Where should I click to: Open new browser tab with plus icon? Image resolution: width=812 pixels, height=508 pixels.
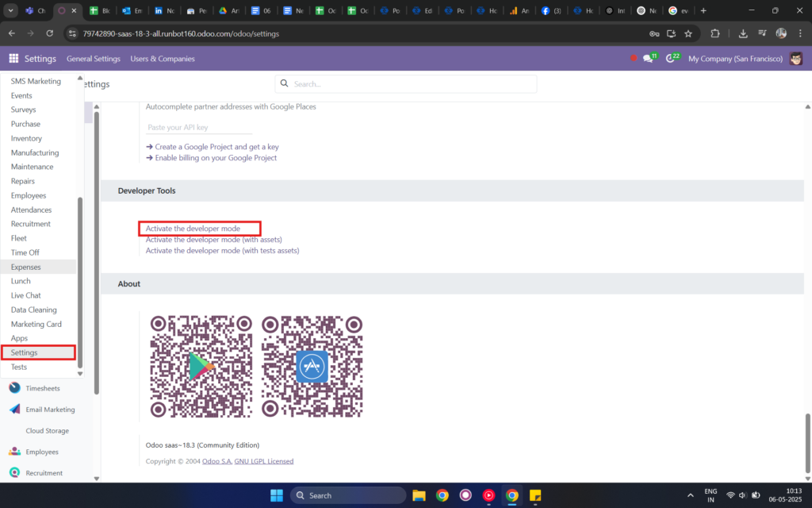703,10
